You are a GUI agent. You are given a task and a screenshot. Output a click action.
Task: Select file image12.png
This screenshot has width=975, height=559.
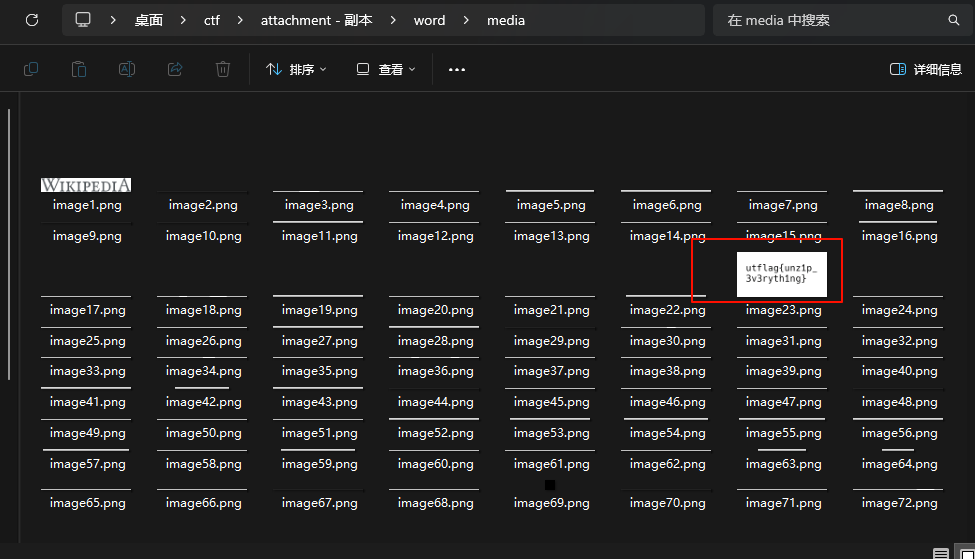pyautogui.click(x=435, y=236)
